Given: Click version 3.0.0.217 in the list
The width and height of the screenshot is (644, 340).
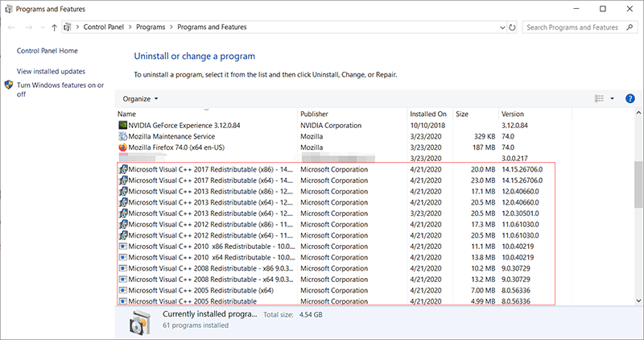Looking at the screenshot, I should tap(514, 158).
